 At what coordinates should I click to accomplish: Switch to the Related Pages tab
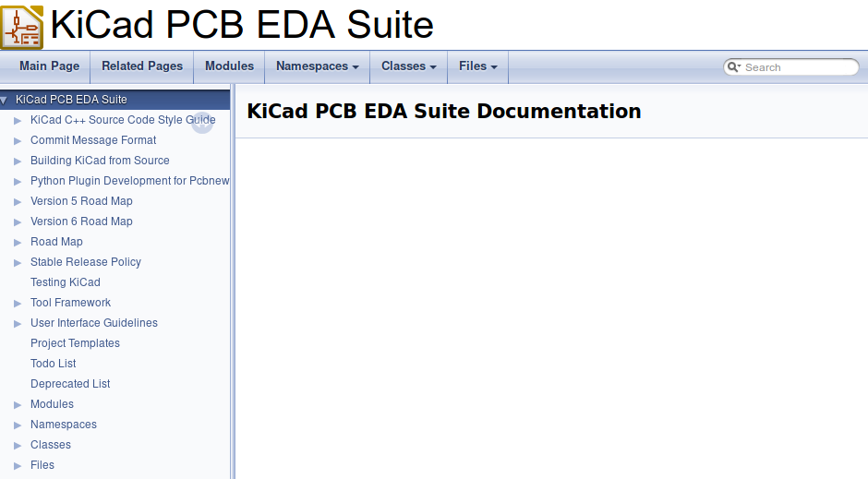click(142, 66)
